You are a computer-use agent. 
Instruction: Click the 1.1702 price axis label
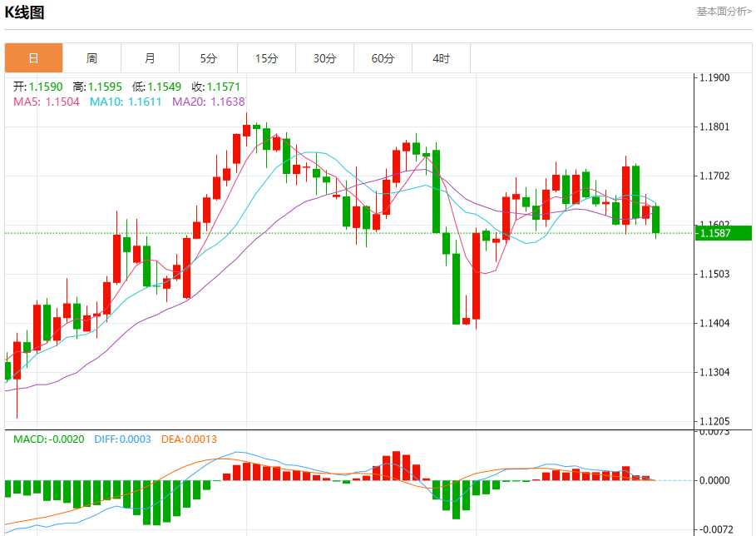coord(714,176)
